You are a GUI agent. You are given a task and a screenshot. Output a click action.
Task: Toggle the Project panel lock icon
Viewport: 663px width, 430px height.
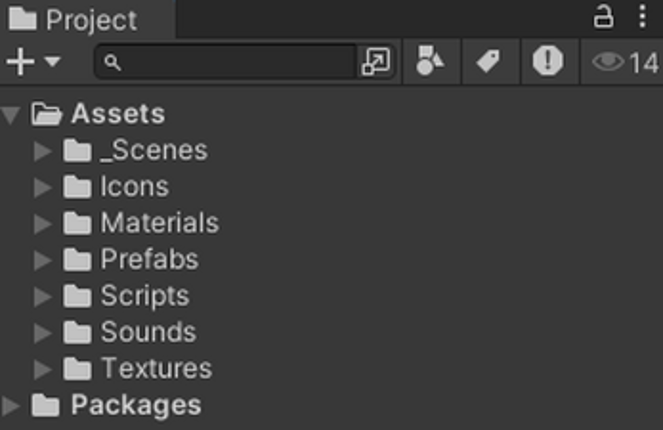click(x=604, y=17)
